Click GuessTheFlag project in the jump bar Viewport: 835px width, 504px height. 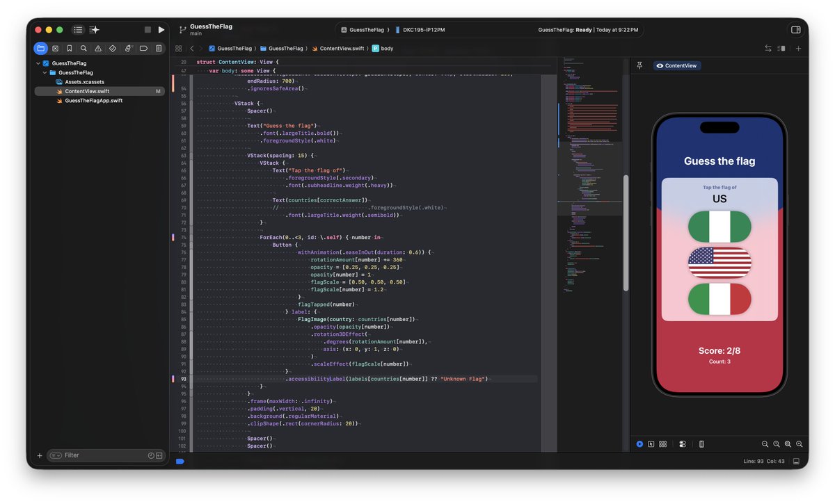[x=232, y=49]
